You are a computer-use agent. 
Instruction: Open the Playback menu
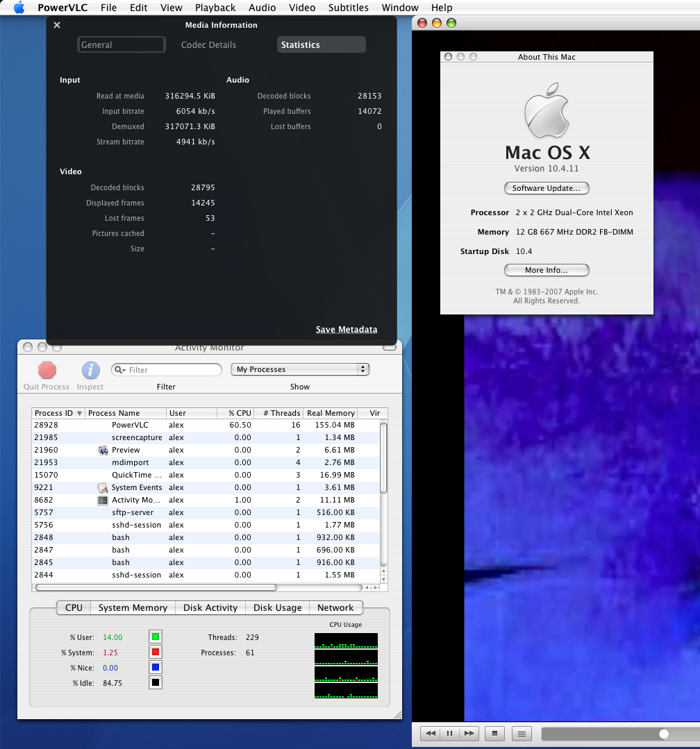[x=215, y=8]
